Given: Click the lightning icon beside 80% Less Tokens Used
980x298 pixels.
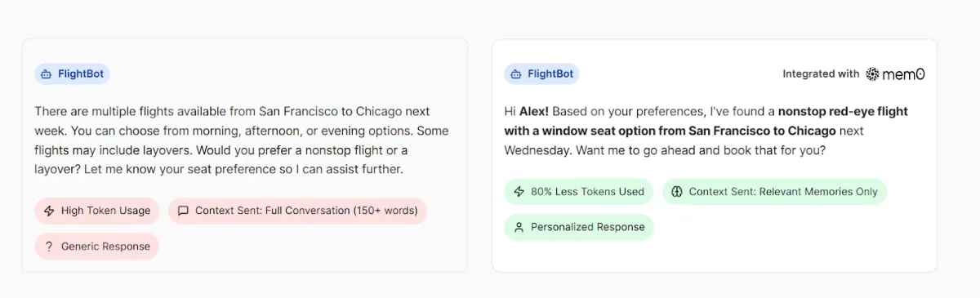Looking at the screenshot, I should 519,192.
